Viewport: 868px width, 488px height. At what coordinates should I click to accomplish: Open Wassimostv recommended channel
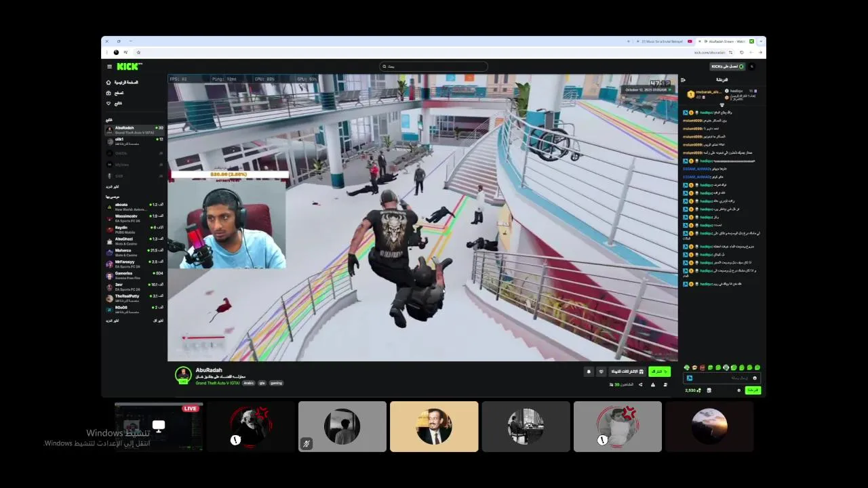(135, 218)
